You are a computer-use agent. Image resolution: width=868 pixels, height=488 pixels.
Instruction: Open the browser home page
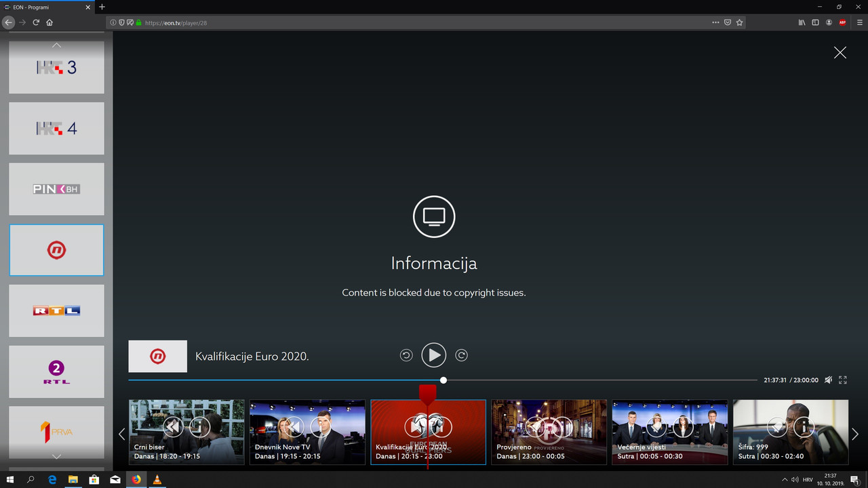coord(50,22)
